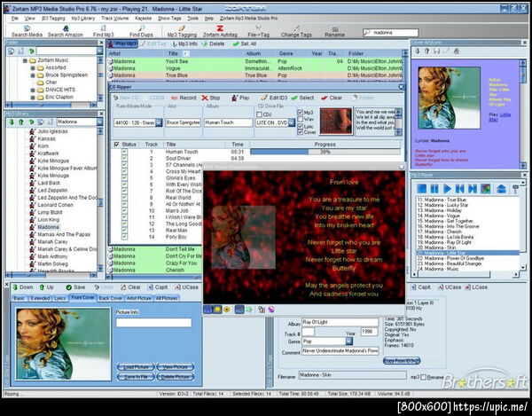Uncheck the Soul Driver track checkbox

tap(124, 158)
